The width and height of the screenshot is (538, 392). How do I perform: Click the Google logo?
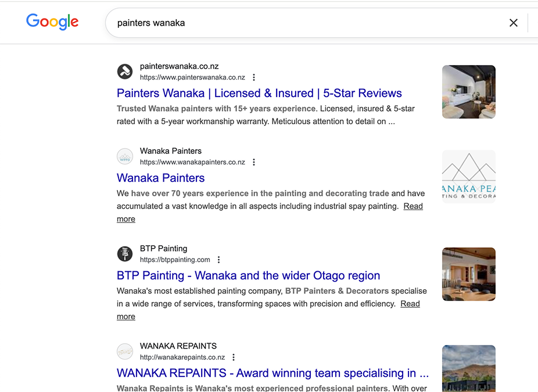click(52, 22)
